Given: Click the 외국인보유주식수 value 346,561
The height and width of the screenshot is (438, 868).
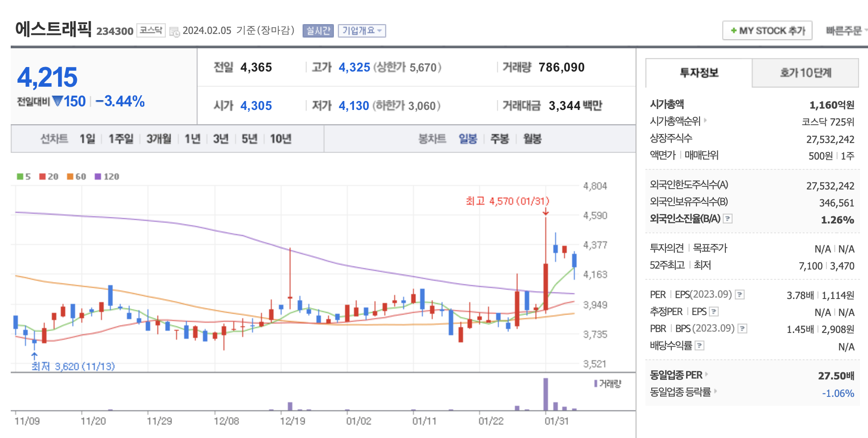Looking at the screenshot, I should [837, 203].
